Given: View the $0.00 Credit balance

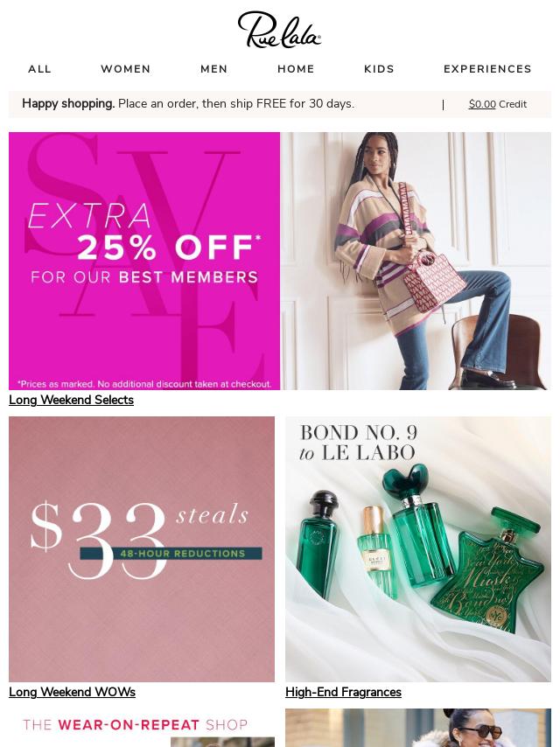Looking at the screenshot, I should 498,104.
